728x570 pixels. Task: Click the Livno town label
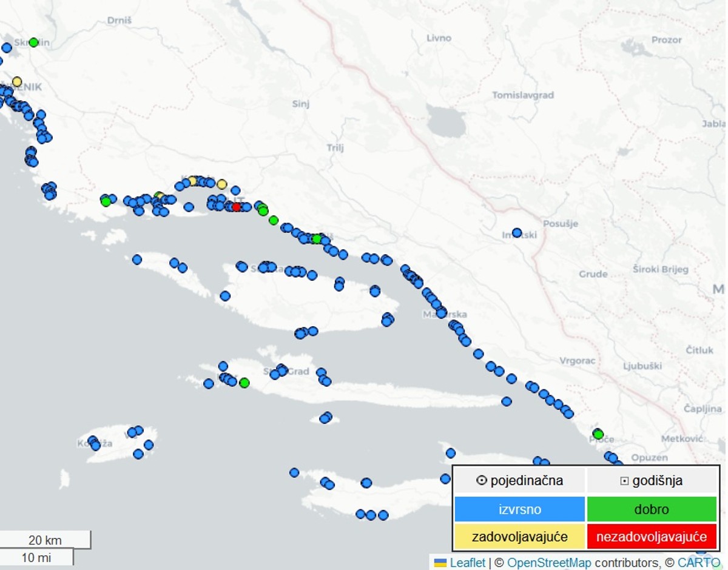439,38
